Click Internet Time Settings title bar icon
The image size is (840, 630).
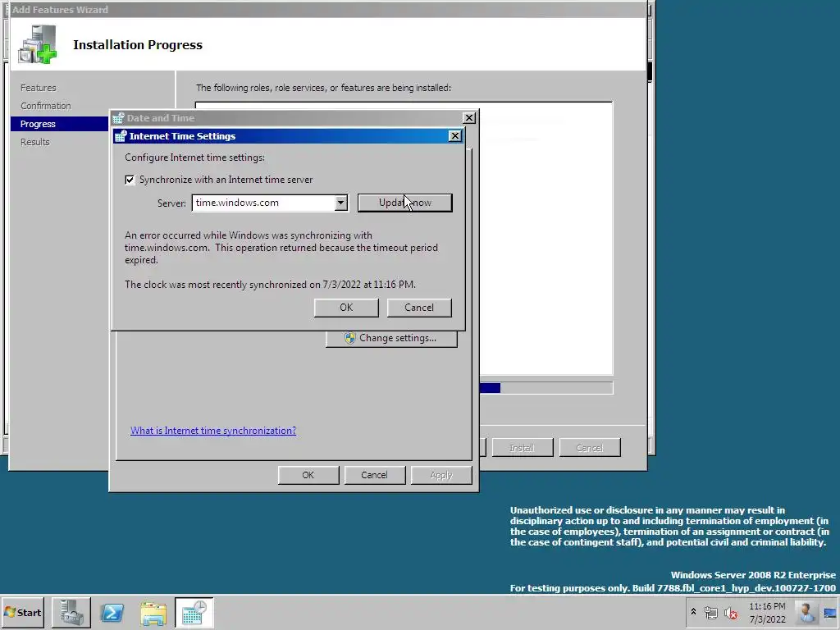[121, 136]
